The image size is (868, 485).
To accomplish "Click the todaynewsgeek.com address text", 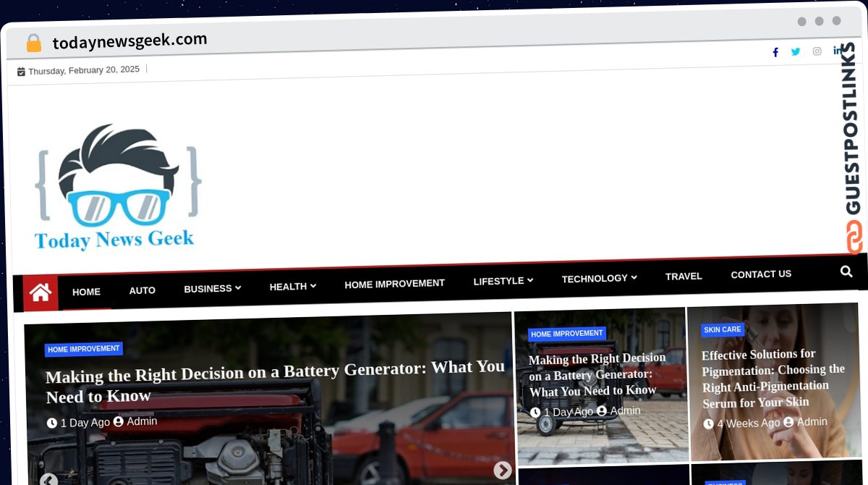I will click(x=129, y=41).
